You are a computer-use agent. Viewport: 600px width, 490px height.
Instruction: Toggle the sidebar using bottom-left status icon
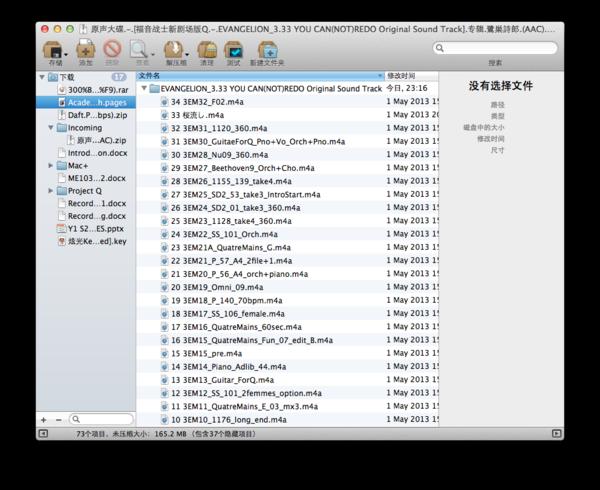tap(43, 433)
